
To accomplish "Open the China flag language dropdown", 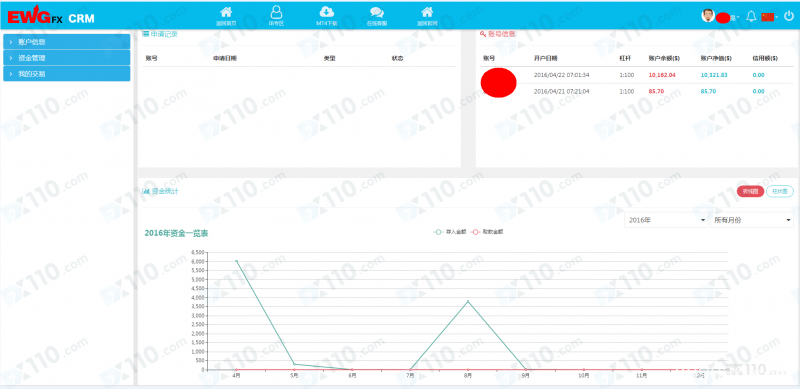I will pyautogui.click(x=769, y=17).
